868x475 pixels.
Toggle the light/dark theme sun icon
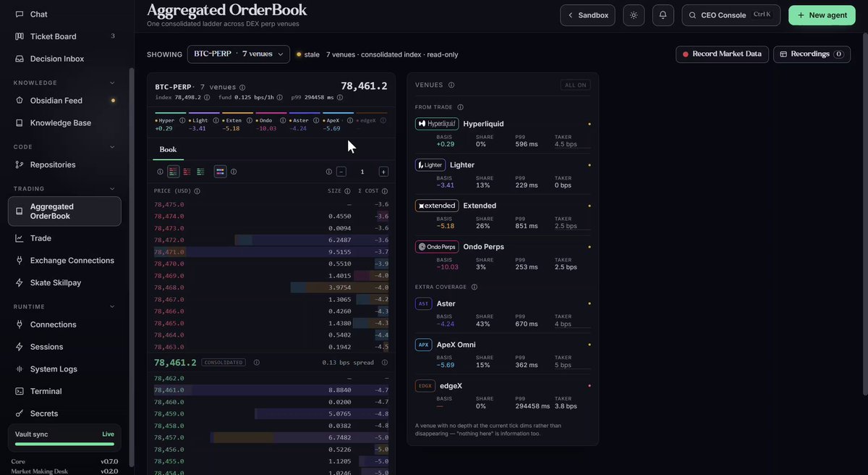pyautogui.click(x=634, y=15)
